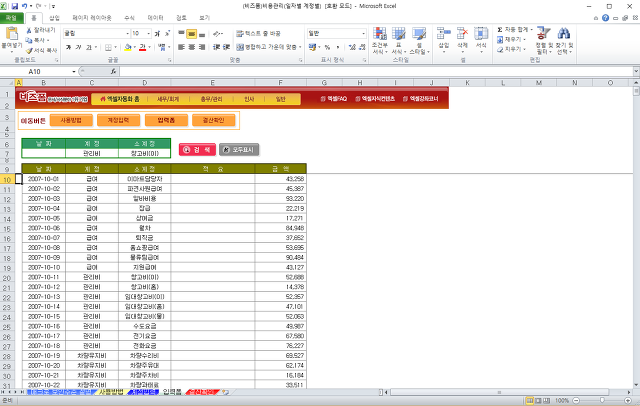Screen dimensions: 640x406
Task: Click the Undo arrow in quick access toolbar
Action: point(24,6)
